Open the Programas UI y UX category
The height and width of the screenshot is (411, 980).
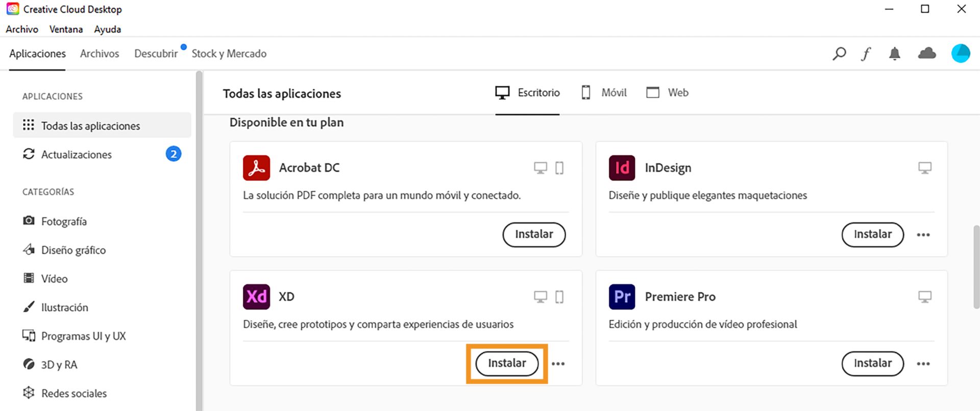coord(74,336)
